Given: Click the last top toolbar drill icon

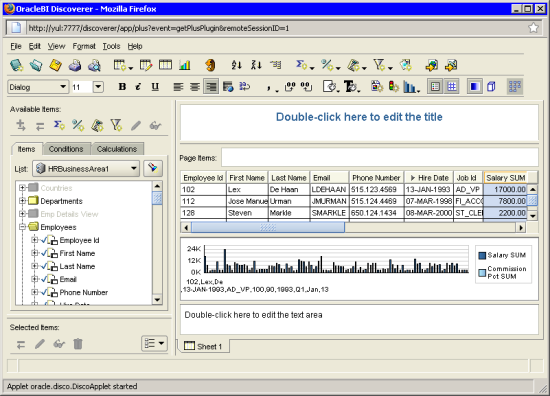Looking at the screenshot, I should pos(451,65).
